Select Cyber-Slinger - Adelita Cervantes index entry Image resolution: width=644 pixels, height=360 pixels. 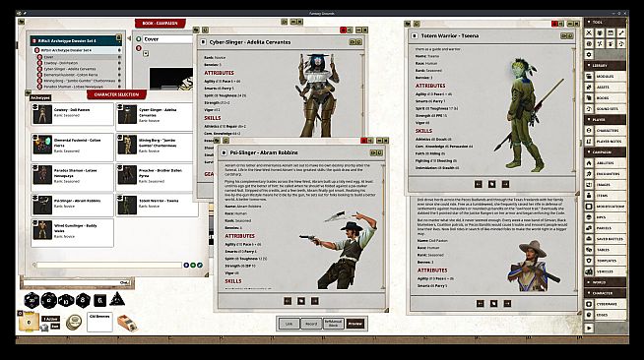[79, 69]
